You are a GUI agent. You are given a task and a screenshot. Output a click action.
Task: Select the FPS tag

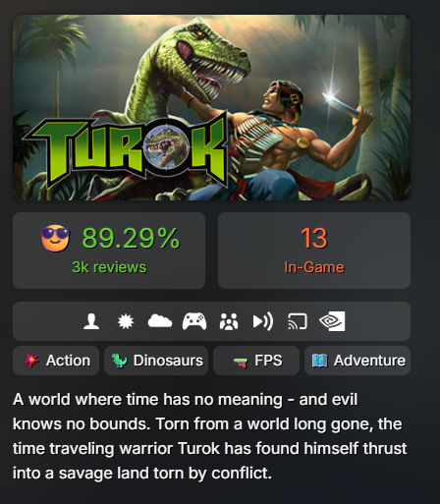point(256,361)
